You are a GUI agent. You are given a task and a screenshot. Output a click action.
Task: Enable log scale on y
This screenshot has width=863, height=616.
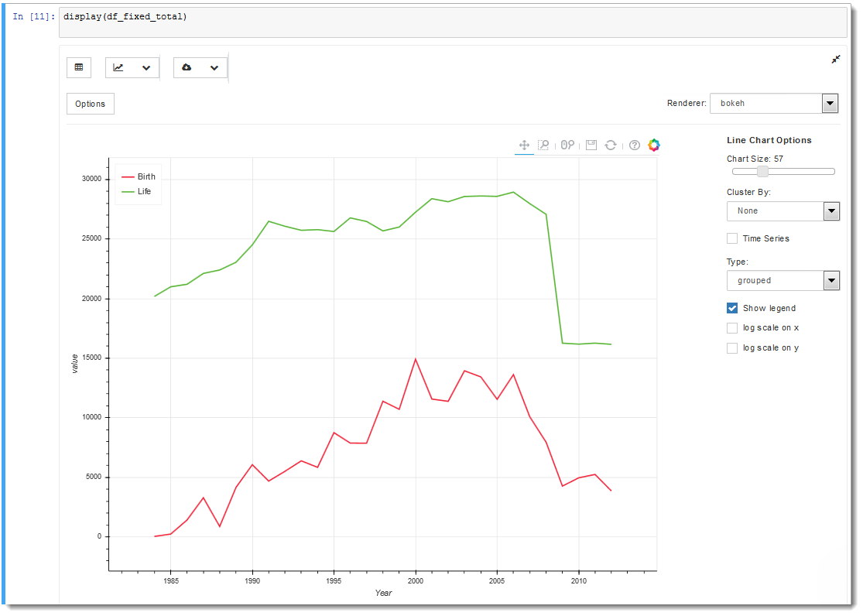click(731, 347)
